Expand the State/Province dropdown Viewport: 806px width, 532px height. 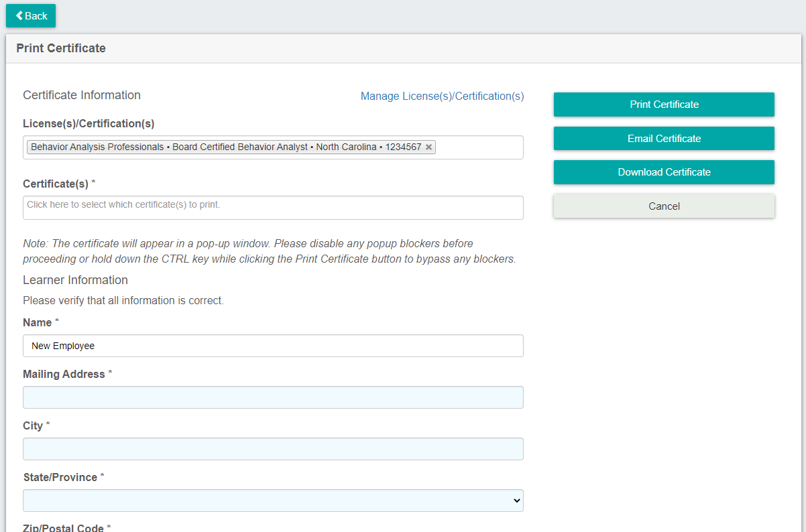point(273,501)
